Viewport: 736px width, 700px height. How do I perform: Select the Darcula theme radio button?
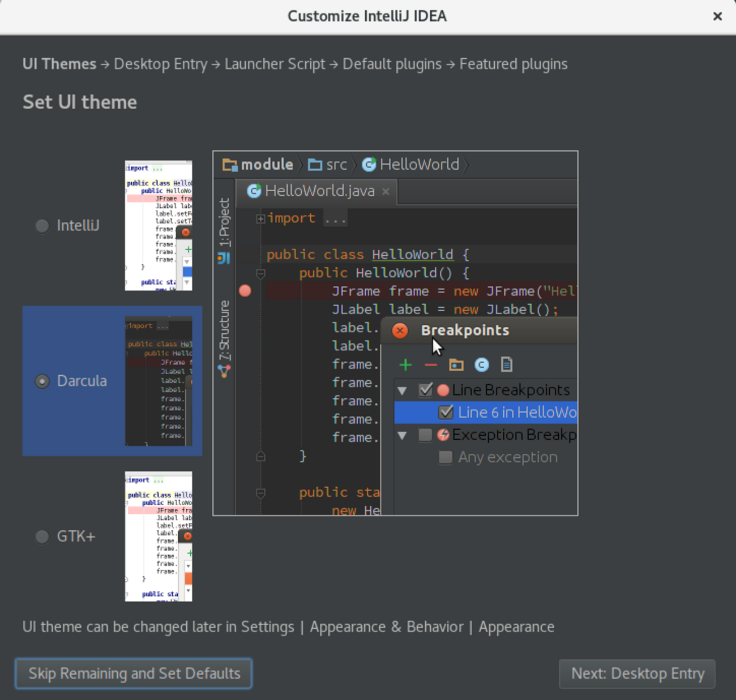(42, 381)
